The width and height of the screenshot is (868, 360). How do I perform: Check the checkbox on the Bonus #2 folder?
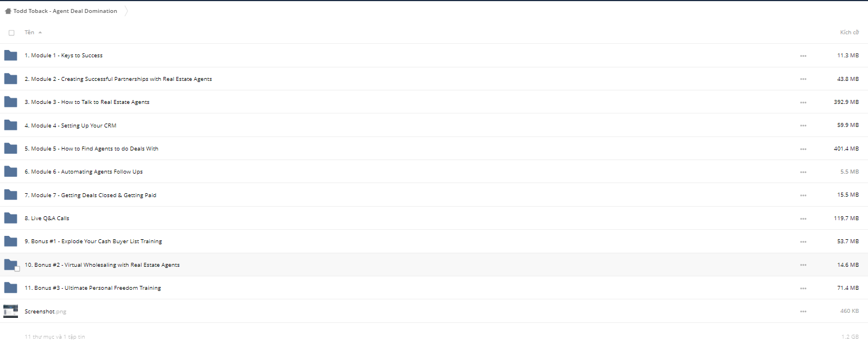(17, 269)
